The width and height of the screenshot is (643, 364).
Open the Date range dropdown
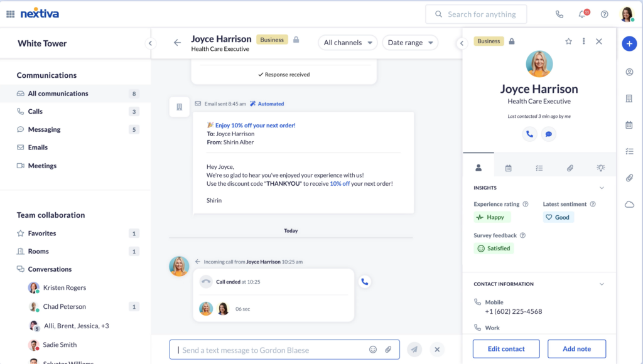coord(410,43)
